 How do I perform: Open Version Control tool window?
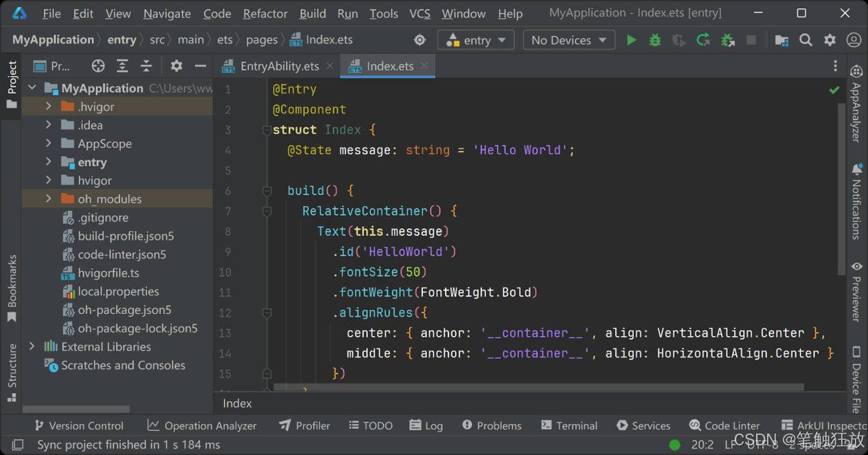(x=78, y=425)
